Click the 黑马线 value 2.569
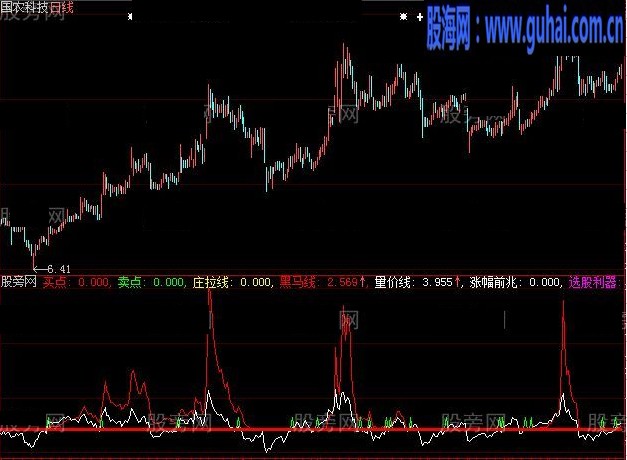 click(x=342, y=282)
